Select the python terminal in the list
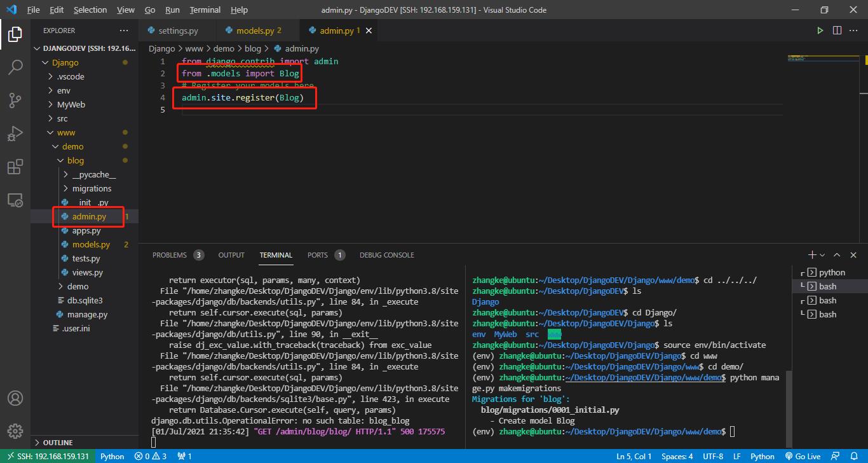868x463 pixels. 831,272
